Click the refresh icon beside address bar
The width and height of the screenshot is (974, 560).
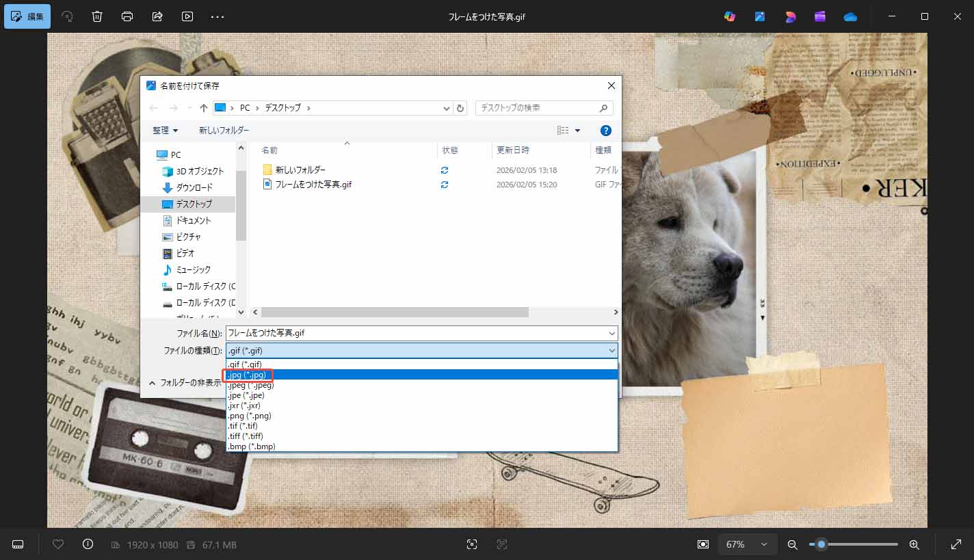click(460, 108)
